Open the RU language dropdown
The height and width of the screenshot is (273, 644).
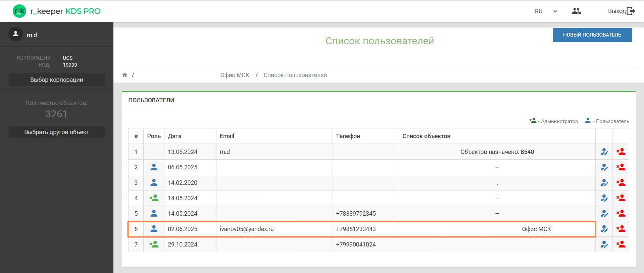click(538, 11)
